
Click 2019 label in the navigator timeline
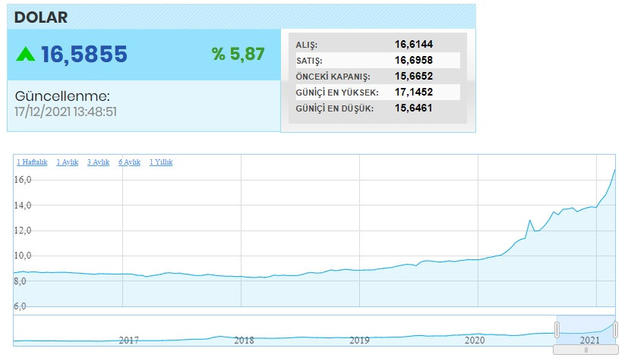pyautogui.click(x=359, y=340)
